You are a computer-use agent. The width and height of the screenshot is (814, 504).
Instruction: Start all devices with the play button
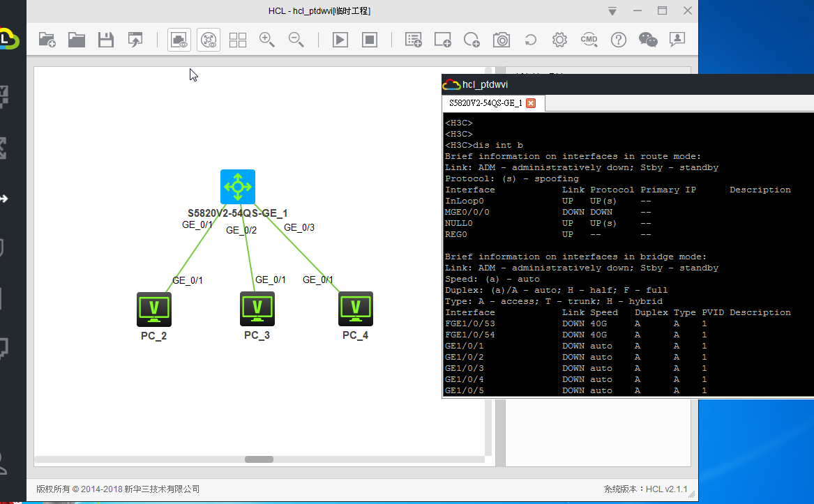pos(340,40)
